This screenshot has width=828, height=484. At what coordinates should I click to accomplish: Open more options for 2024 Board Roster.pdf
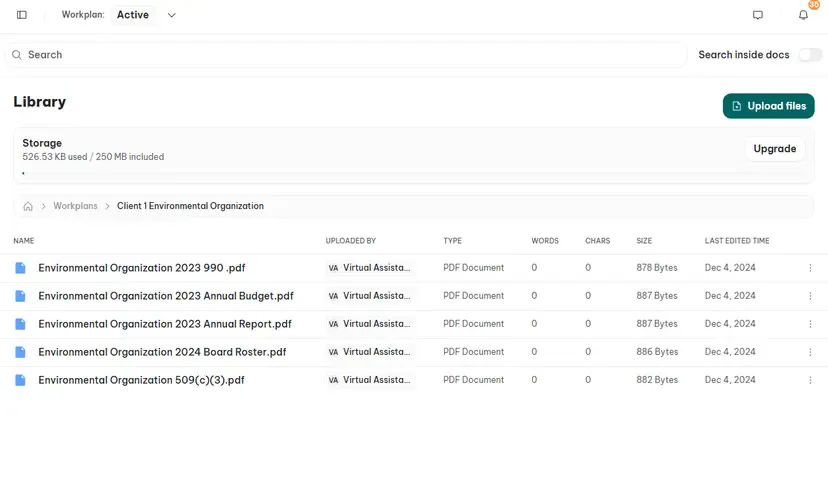coord(810,352)
